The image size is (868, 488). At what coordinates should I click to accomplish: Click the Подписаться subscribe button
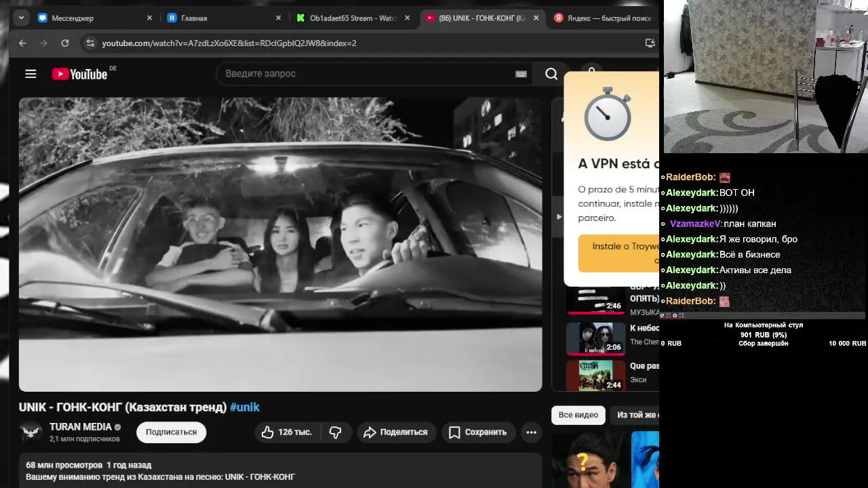click(171, 432)
